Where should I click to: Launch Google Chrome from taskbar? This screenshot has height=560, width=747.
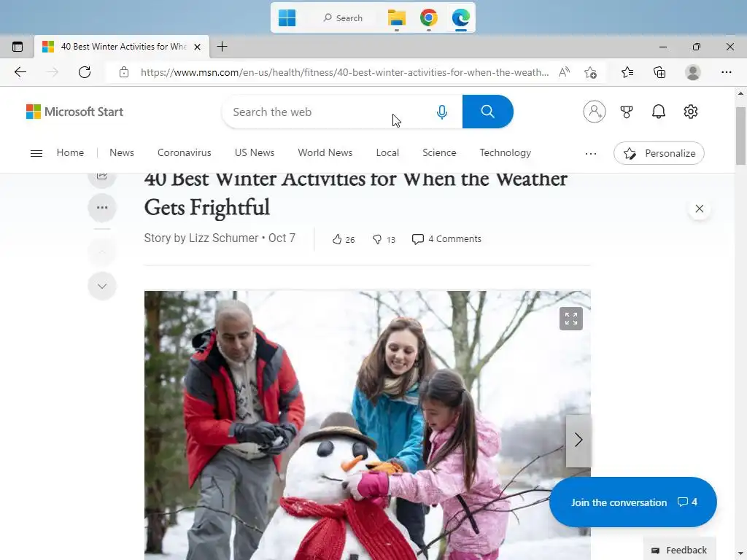pyautogui.click(x=429, y=17)
